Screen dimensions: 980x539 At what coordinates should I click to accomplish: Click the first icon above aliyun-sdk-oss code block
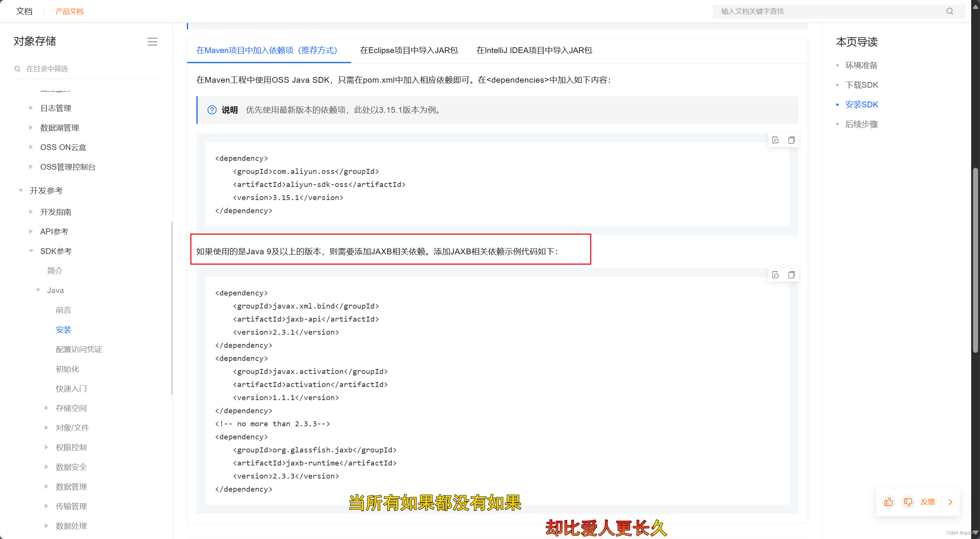tap(775, 140)
